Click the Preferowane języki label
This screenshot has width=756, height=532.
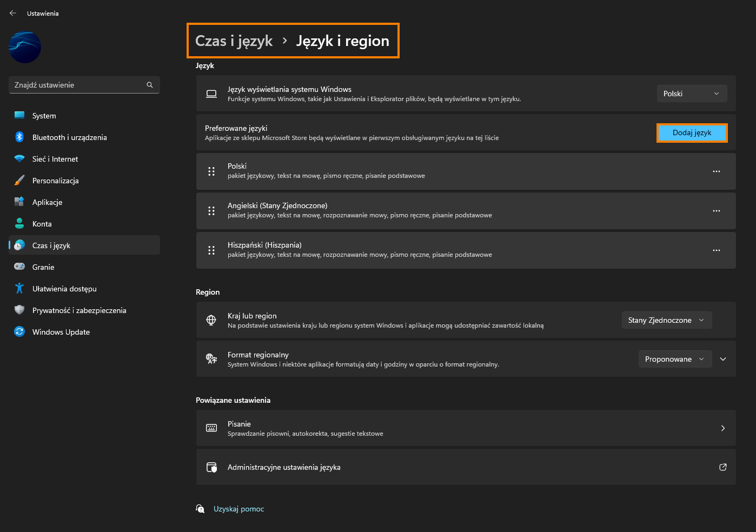coord(236,128)
